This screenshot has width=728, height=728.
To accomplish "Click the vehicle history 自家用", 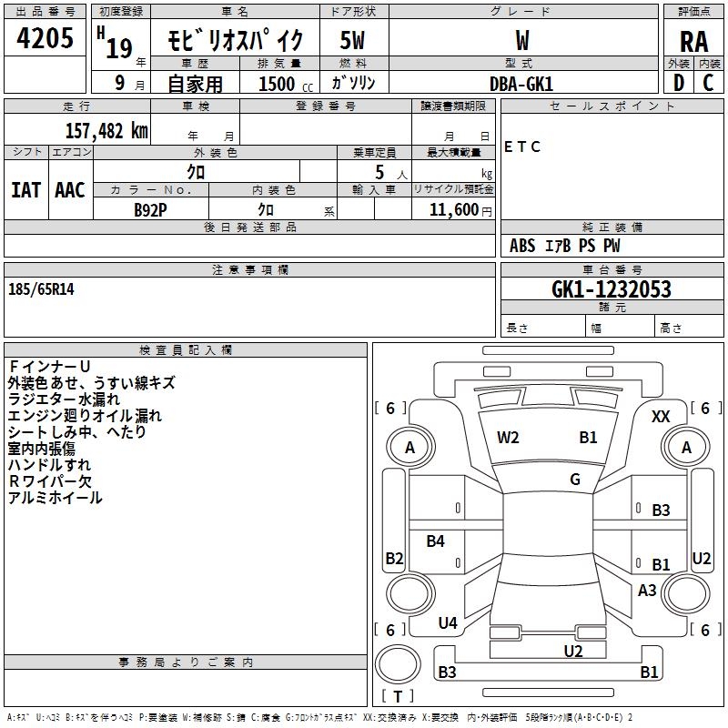I will 195,84.
